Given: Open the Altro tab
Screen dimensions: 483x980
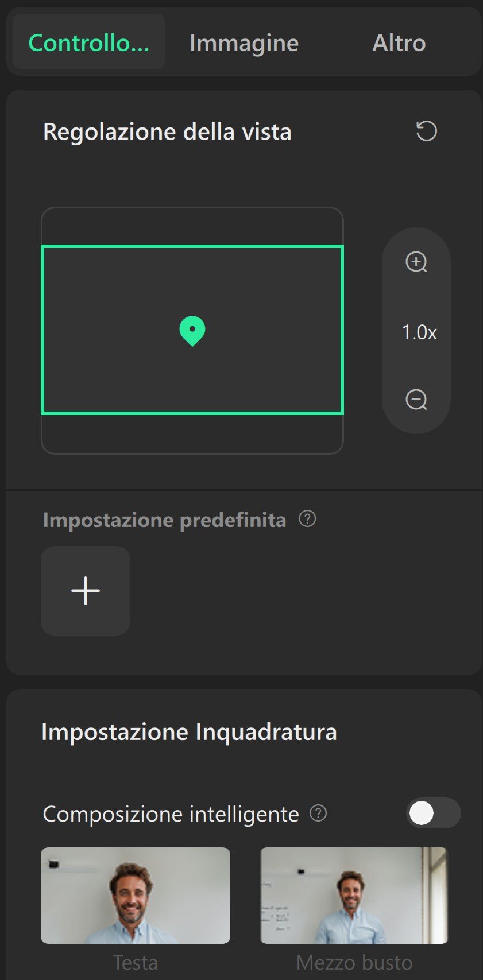Looking at the screenshot, I should tap(399, 43).
